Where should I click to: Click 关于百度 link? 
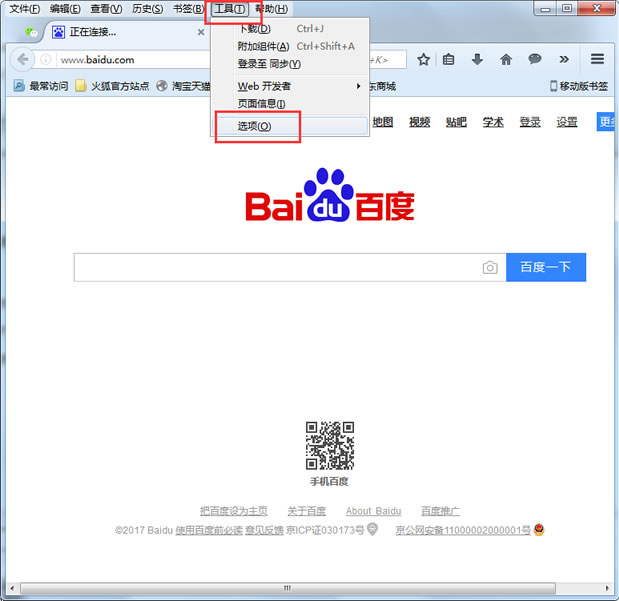pyautogui.click(x=307, y=511)
